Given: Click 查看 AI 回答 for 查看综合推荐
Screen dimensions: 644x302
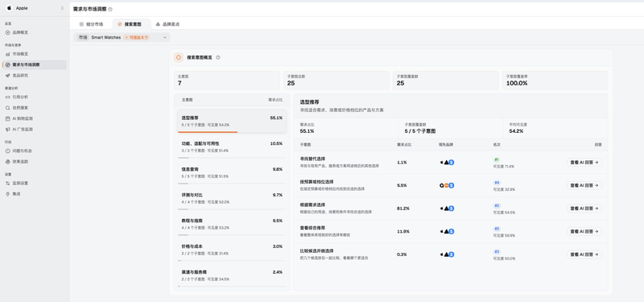Looking at the screenshot, I should pyautogui.click(x=584, y=231).
